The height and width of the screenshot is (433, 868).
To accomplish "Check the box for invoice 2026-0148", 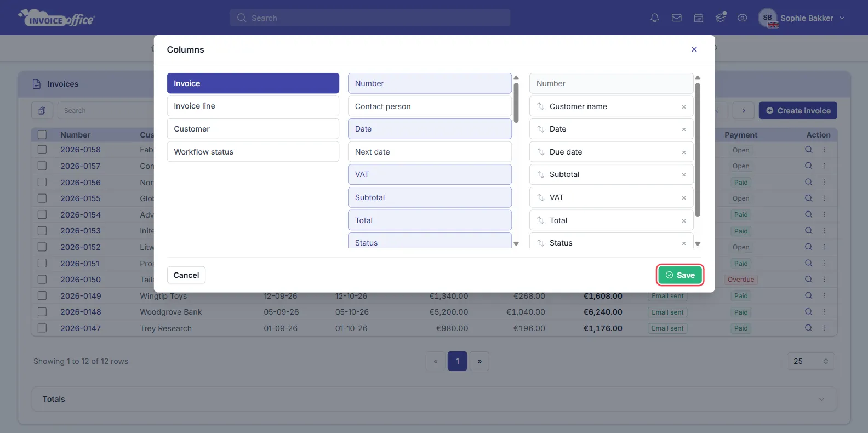I will tap(42, 311).
